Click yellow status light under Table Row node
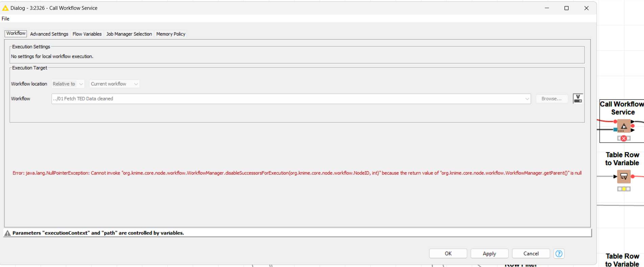Viewport: 644px width, 267px height. point(624,189)
